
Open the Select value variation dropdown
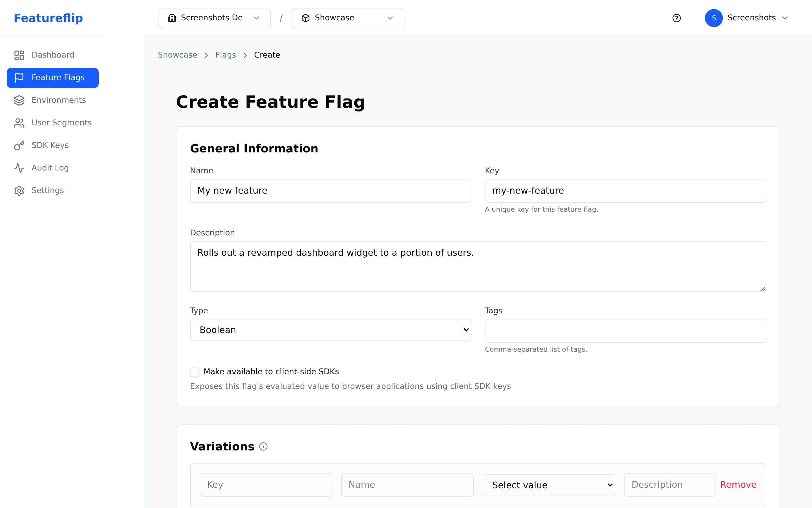549,485
